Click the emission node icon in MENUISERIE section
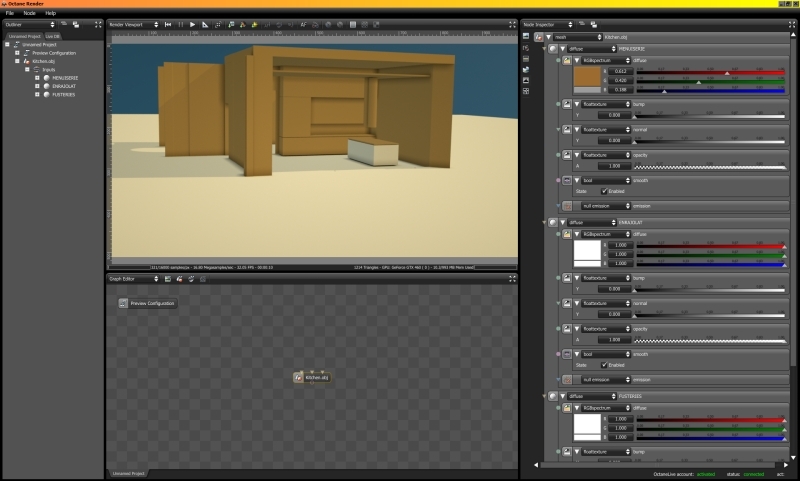This screenshot has width=800, height=481. click(x=567, y=206)
